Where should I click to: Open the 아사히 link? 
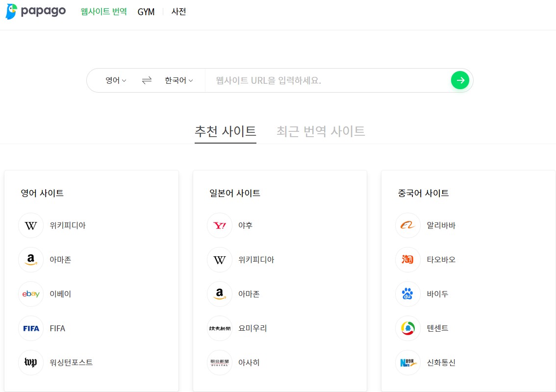tap(249, 363)
